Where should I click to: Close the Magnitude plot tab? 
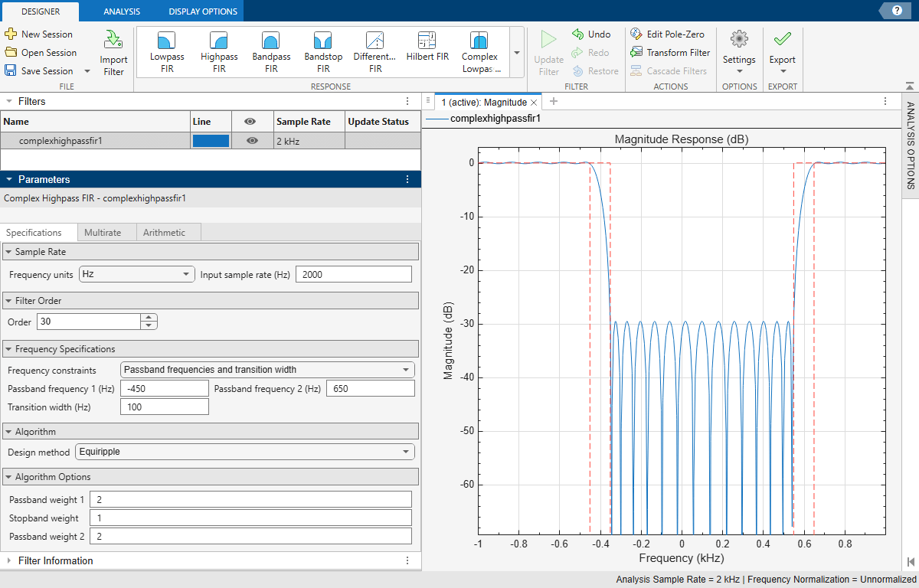[534, 102]
